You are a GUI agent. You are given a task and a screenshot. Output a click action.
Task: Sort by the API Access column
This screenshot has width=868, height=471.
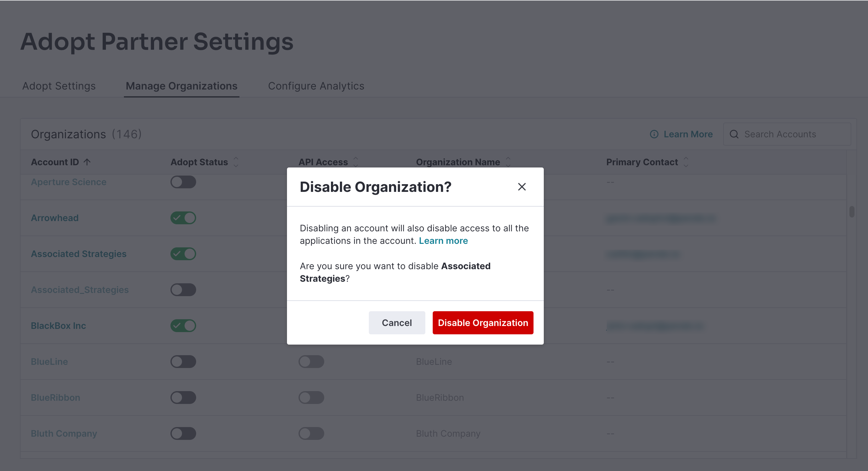[x=355, y=162]
